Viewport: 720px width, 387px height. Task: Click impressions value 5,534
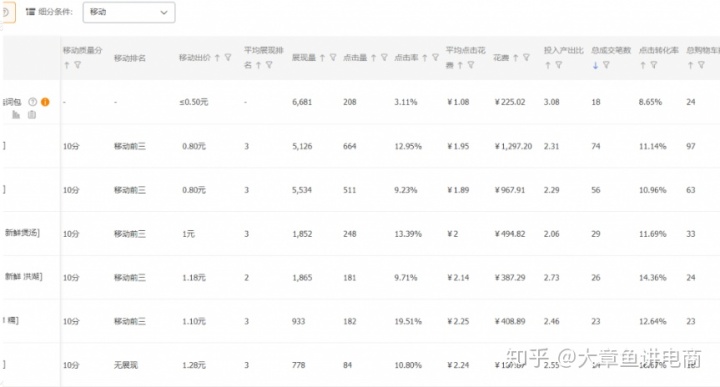[302, 190]
